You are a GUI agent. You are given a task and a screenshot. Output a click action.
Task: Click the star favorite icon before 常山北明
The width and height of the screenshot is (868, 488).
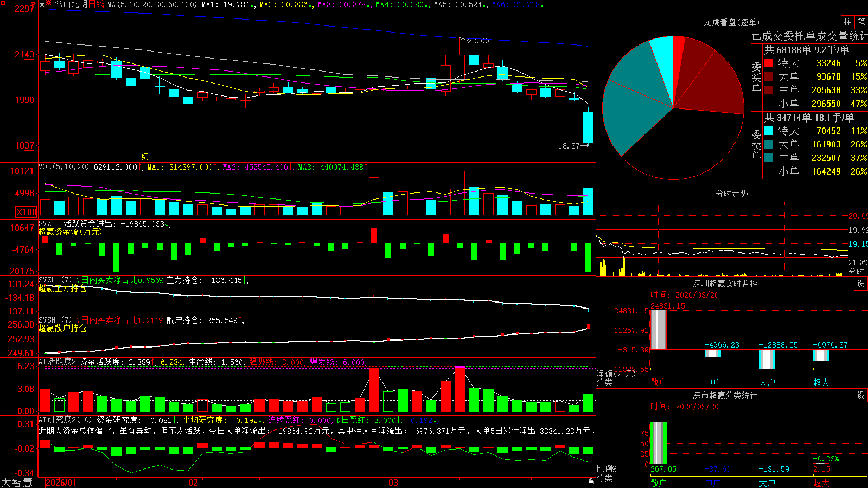[42, 4]
